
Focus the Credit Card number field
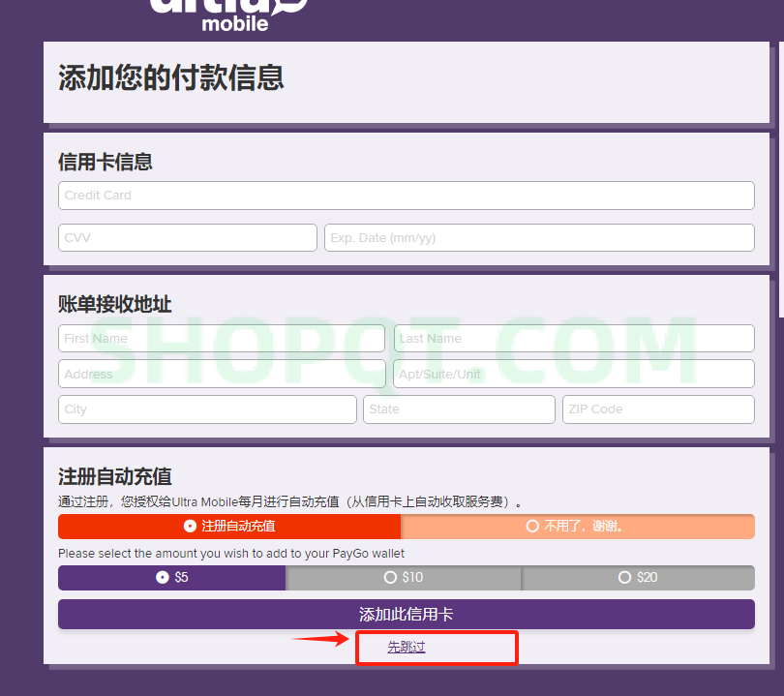pyautogui.click(x=406, y=196)
